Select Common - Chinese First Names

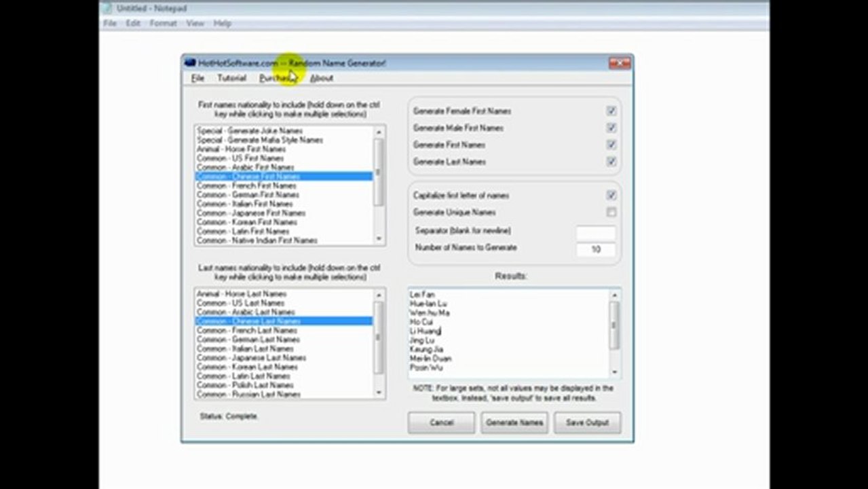284,177
